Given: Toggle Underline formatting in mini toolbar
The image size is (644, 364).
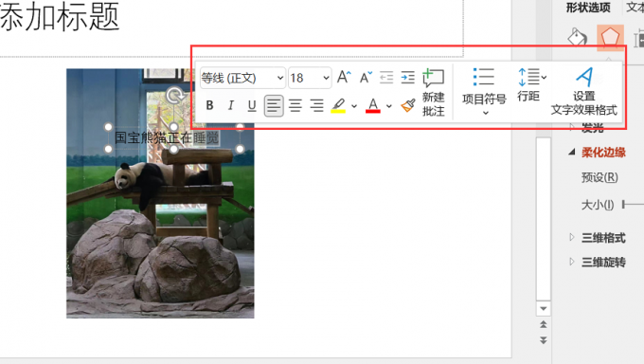Looking at the screenshot, I should coord(252,105).
